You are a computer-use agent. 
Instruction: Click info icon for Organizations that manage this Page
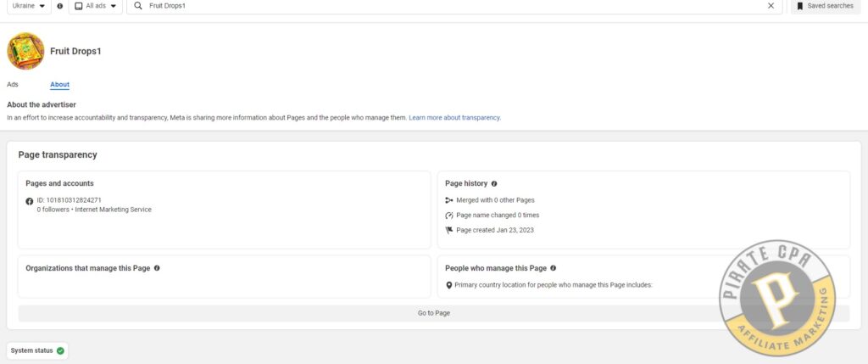[157, 268]
